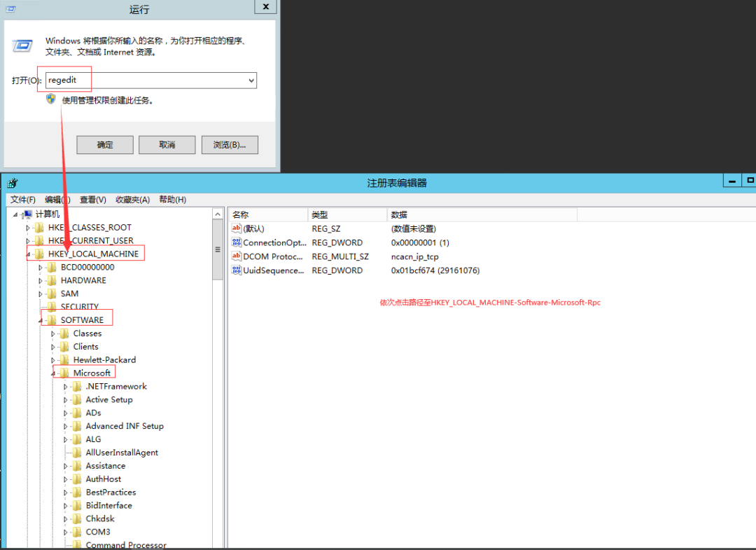
Task: Click the tree pane scroll up arrow
Action: point(218,214)
